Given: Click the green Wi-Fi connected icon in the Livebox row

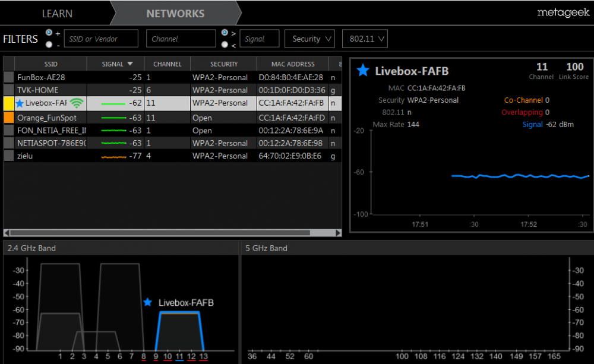Looking at the screenshot, I should click(x=77, y=103).
